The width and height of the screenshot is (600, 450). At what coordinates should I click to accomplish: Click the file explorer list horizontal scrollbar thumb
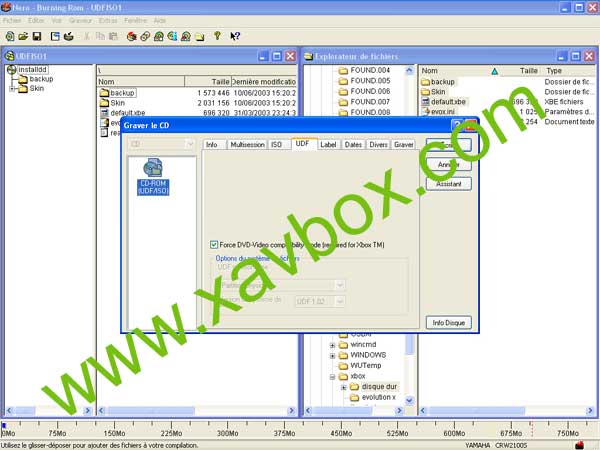[477, 411]
